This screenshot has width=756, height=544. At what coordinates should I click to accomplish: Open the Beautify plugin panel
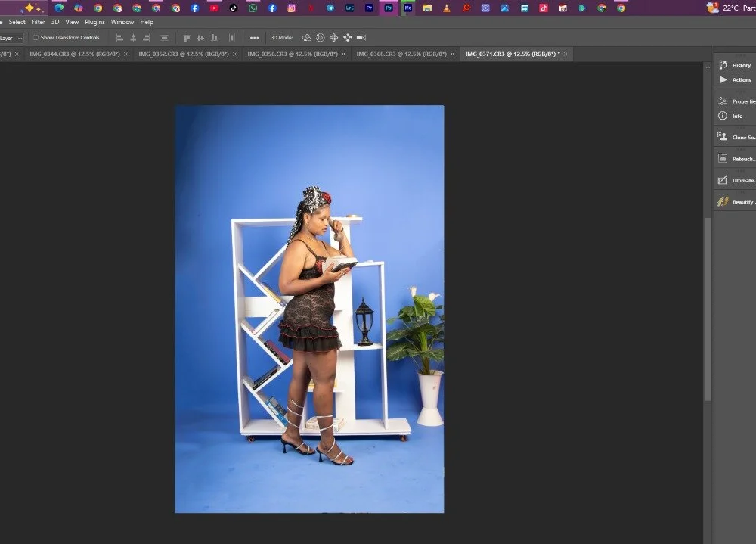point(736,202)
